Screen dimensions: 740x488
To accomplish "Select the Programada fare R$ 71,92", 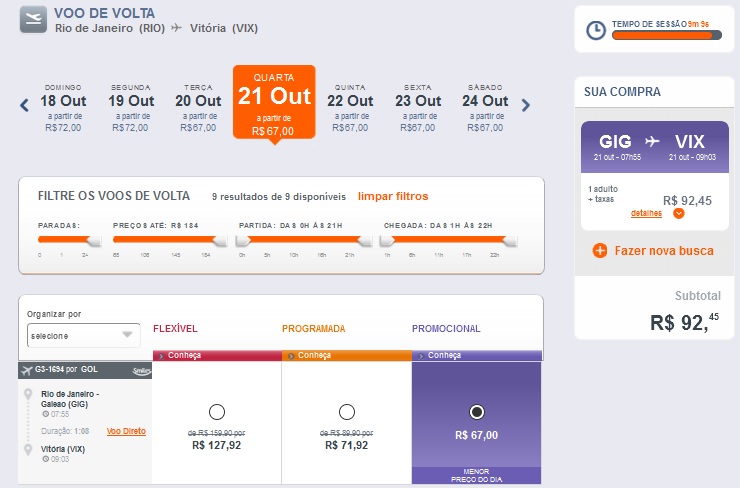I will (347, 411).
